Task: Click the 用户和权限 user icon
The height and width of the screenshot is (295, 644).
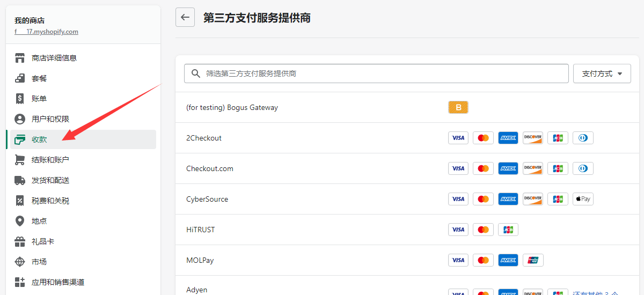Action: point(20,119)
